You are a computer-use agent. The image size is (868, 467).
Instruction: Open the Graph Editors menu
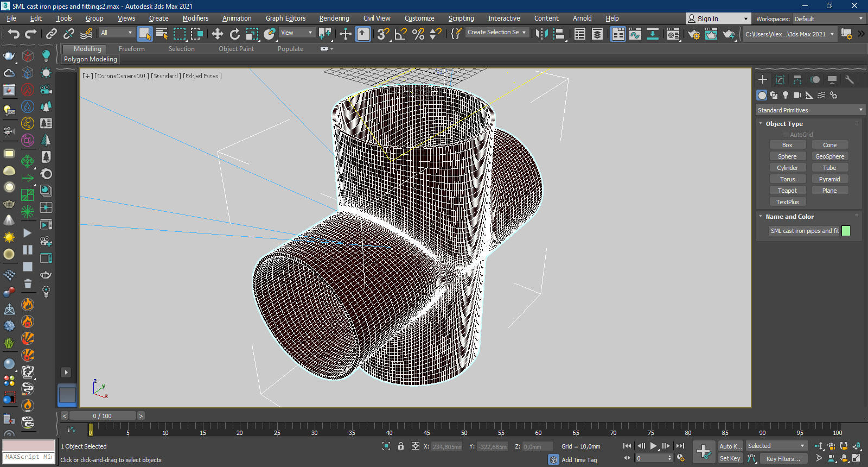pos(285,18)
